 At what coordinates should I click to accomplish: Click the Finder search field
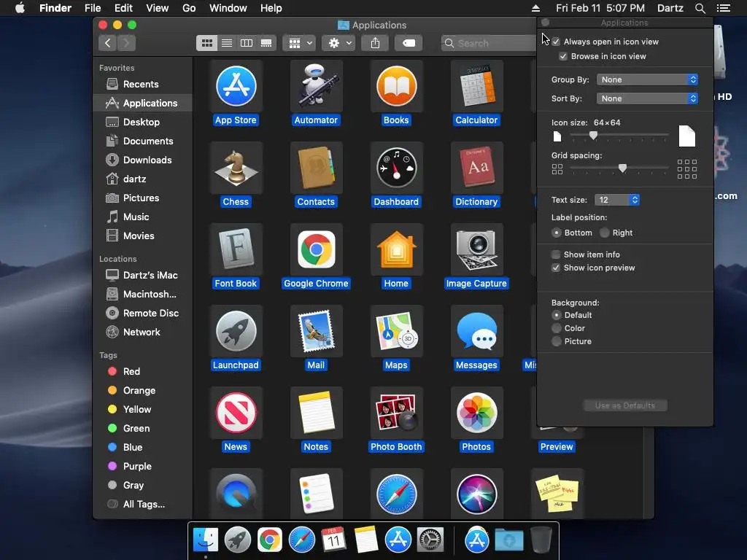pyautogui.click(x=488, y=43)
